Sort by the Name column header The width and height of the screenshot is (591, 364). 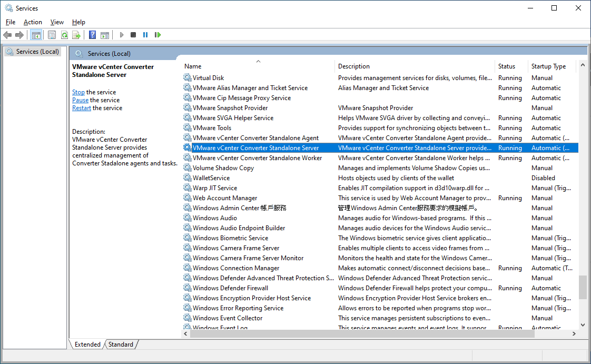tap(258, 66)
